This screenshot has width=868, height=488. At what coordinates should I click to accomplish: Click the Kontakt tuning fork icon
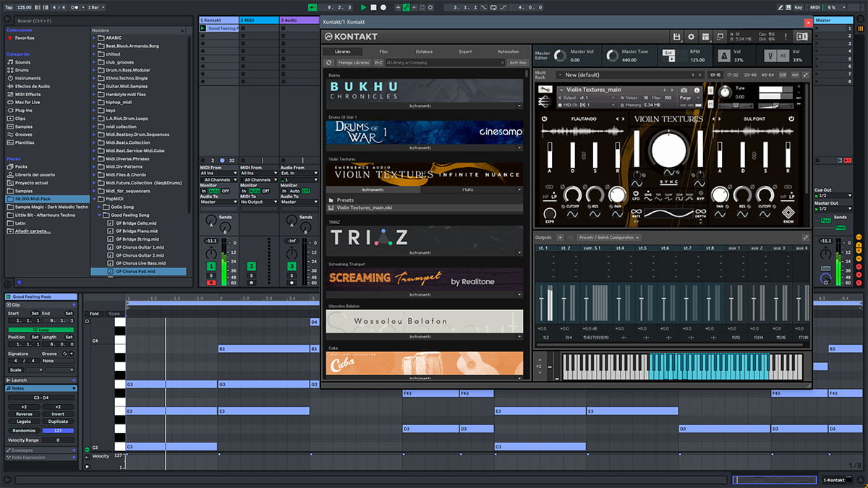coord(771,56)
